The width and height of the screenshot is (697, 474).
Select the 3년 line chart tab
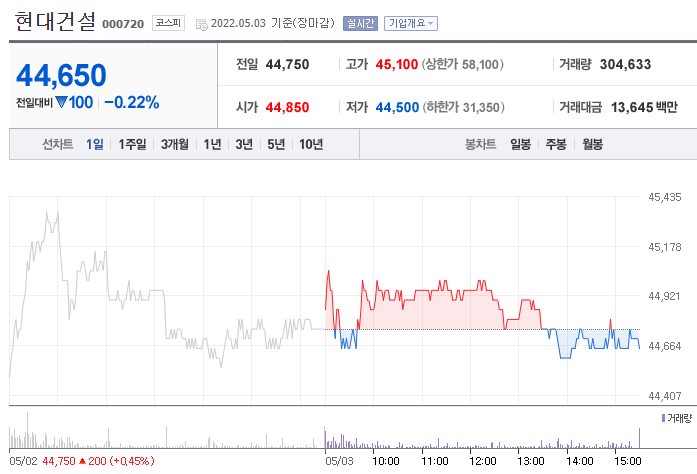click(244, 144)
